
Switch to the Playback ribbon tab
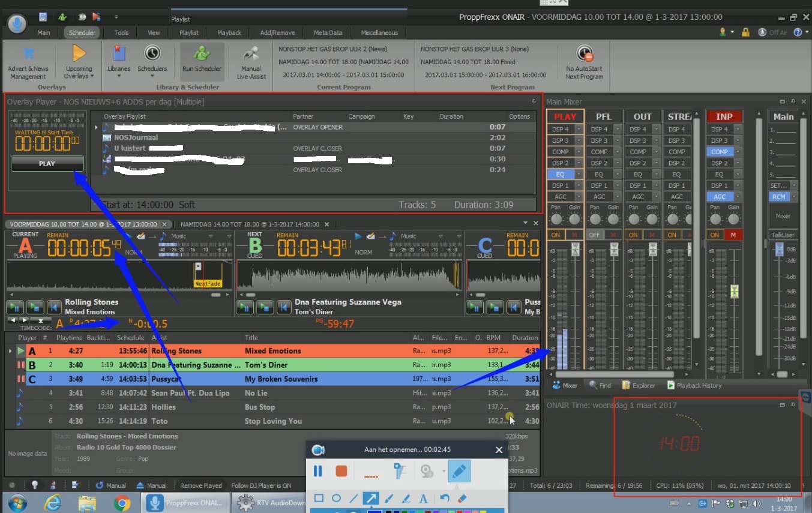coord(229,32)
